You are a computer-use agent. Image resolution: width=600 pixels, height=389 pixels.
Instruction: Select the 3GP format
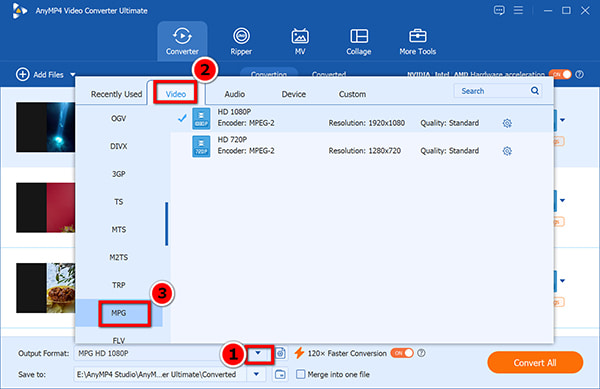click(119, 174)
